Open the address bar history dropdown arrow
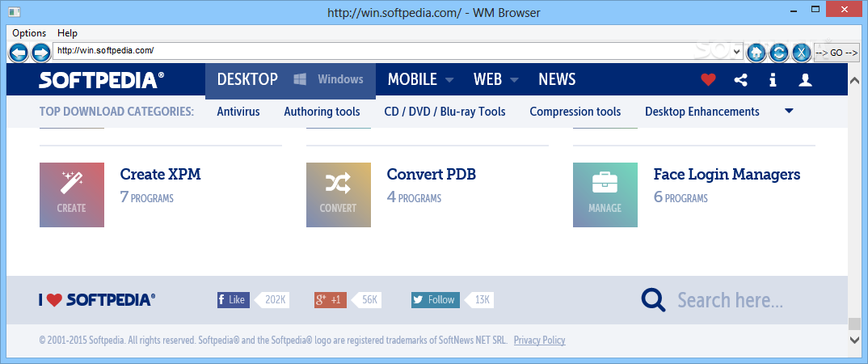 point(737,51)
